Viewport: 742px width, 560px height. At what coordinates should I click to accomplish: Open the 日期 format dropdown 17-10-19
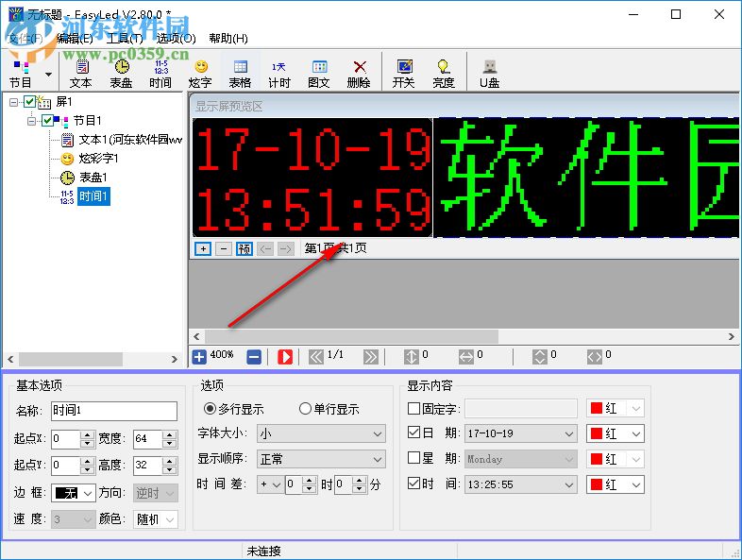pos(521,433)
